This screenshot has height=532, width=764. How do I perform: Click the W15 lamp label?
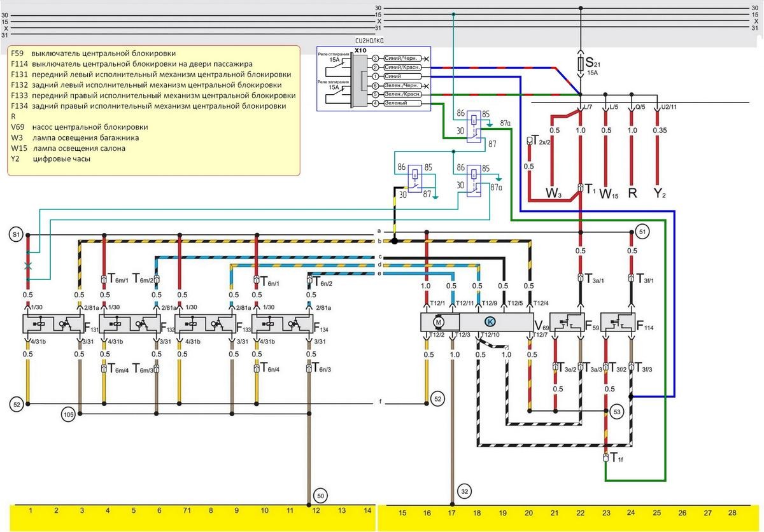click(609, 192)
